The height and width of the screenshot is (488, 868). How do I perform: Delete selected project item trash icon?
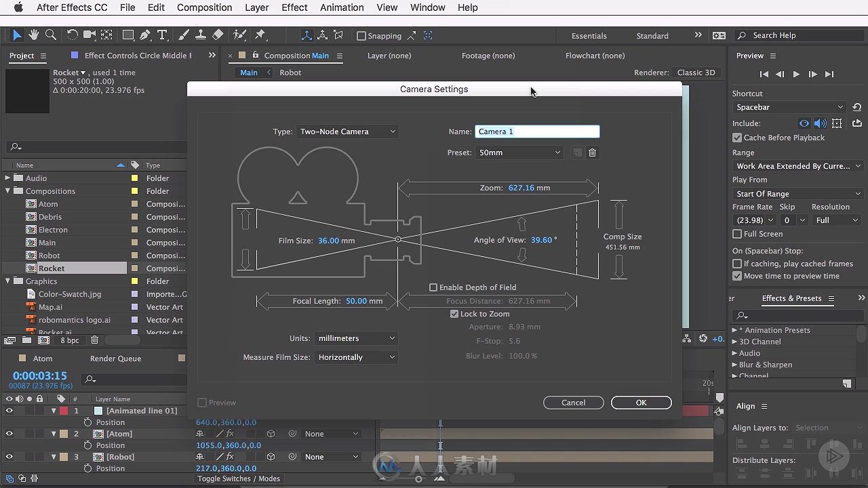(95, 340)
